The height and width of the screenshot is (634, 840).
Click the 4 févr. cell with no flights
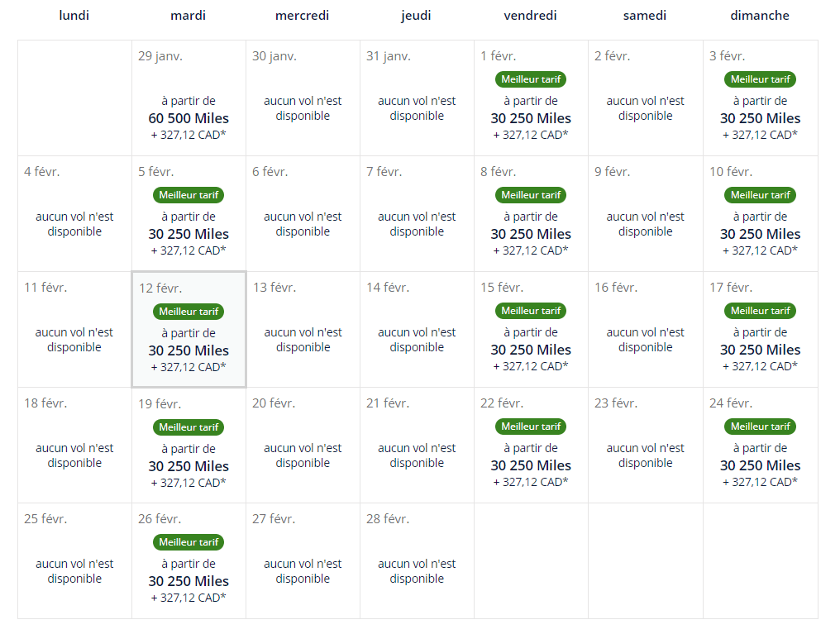point(74,224)
